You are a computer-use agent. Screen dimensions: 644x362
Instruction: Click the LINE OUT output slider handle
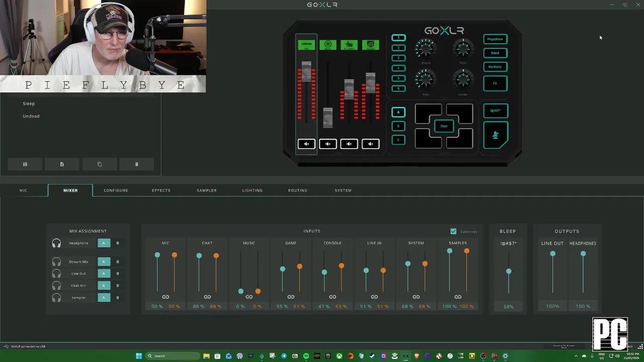click(x=552, y=254)
